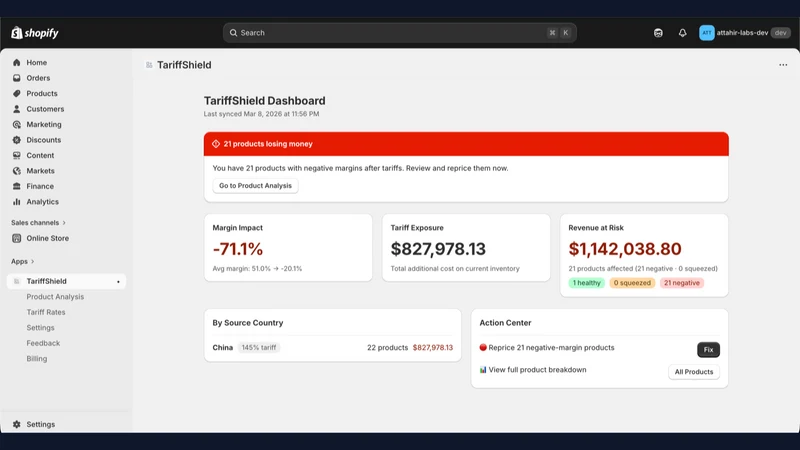800x450 pixels.
Task: Click the Shopify logo
Action: pyautogui.click(x=35, y=33)
